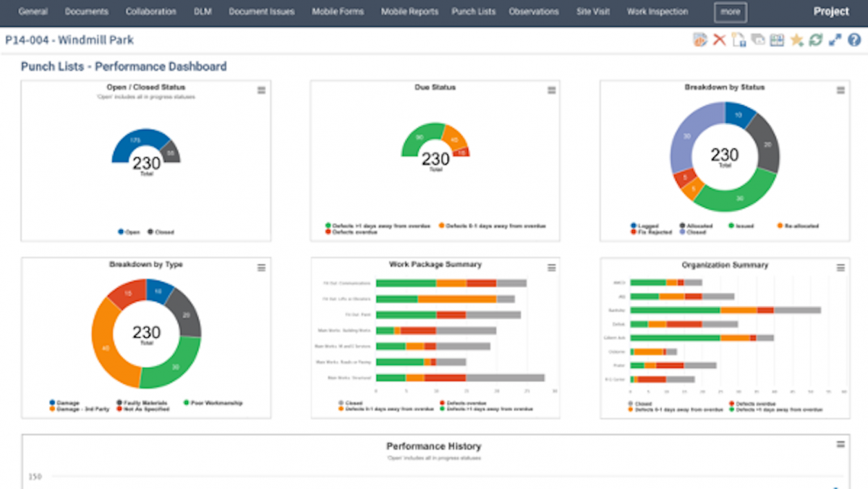The width and height of the screenshot is (868, 489).
Task: Click the red delete icon
Action: point(718,40)
